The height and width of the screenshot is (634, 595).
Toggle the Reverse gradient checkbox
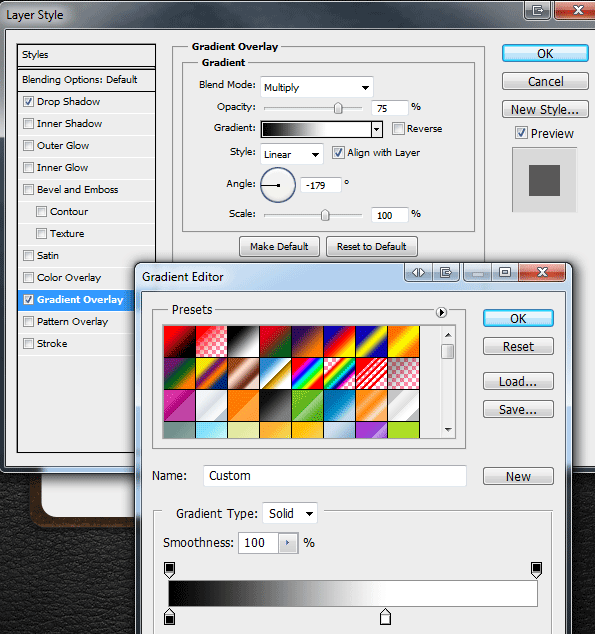pyautogui.click(x=398, y=129)
